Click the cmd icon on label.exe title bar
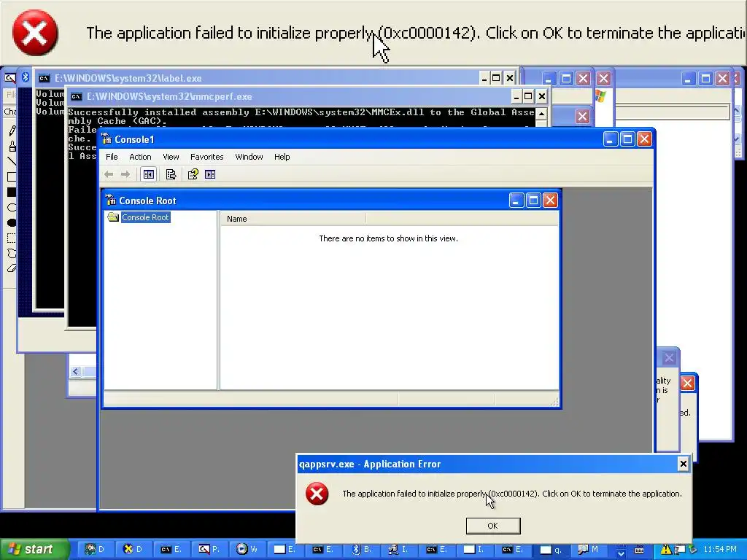Screen dimensions: 747x560 point(44,78)
